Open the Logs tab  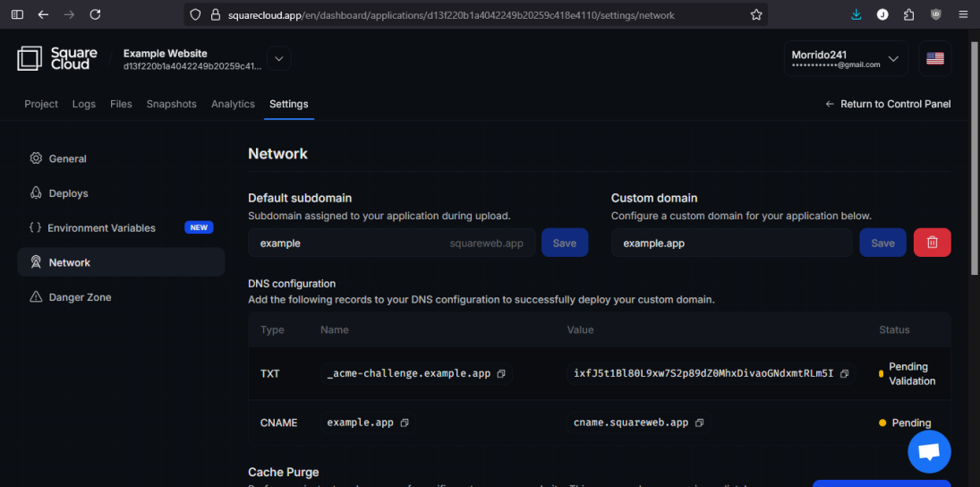coord(84,104)
